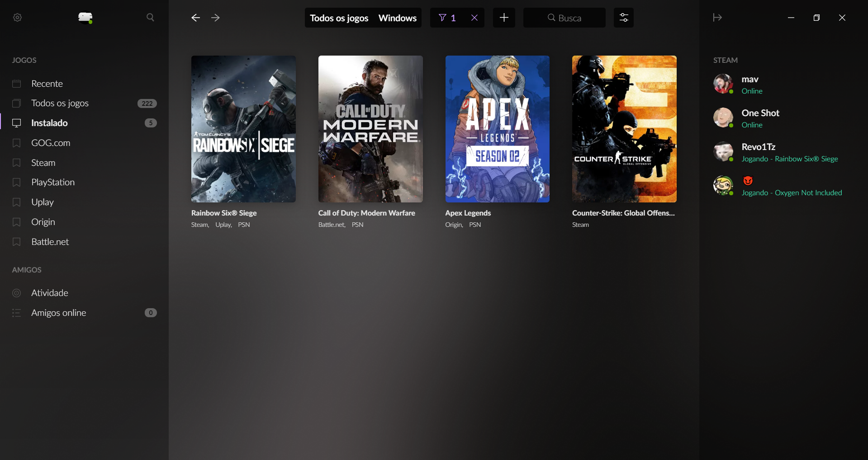The width and height of the screenshot is (868, 460).
Task: Click the STEAM friends section header
Action: tap(726, 60)
